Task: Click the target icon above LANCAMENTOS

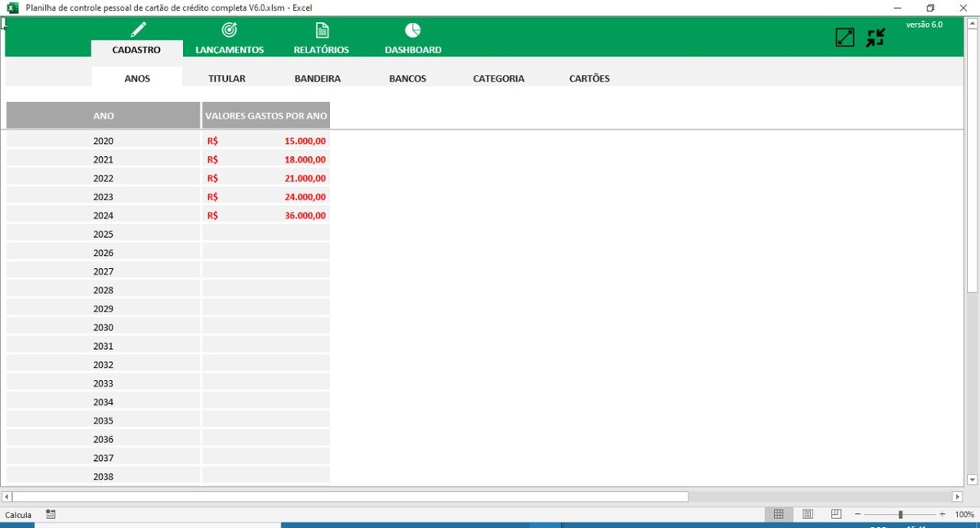Action: (x=229, y=30)
